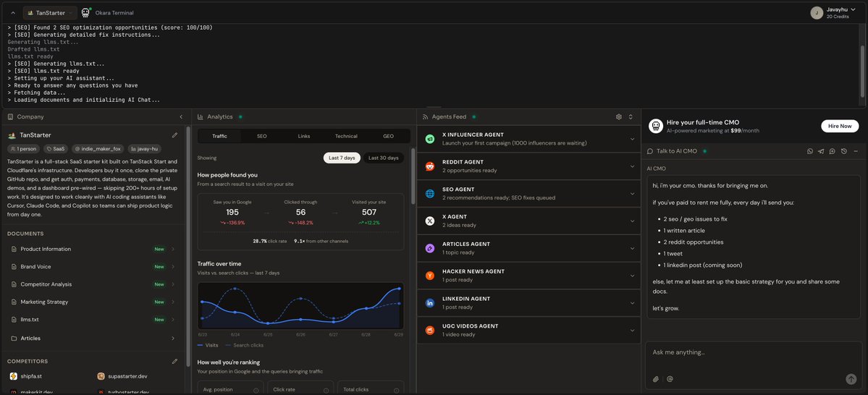Open the Competitor Analysis document
Image resolution: width=868 pixels, height=395 pixels.
coord(93,284)
